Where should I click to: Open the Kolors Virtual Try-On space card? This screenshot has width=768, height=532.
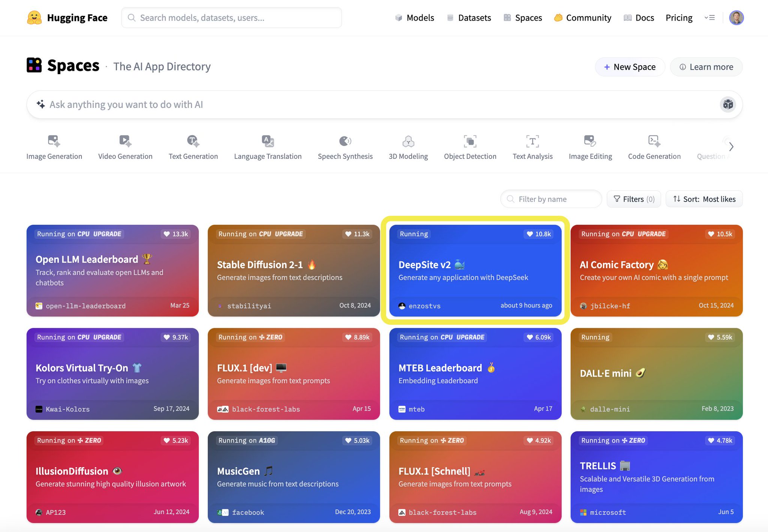point(112,374)
